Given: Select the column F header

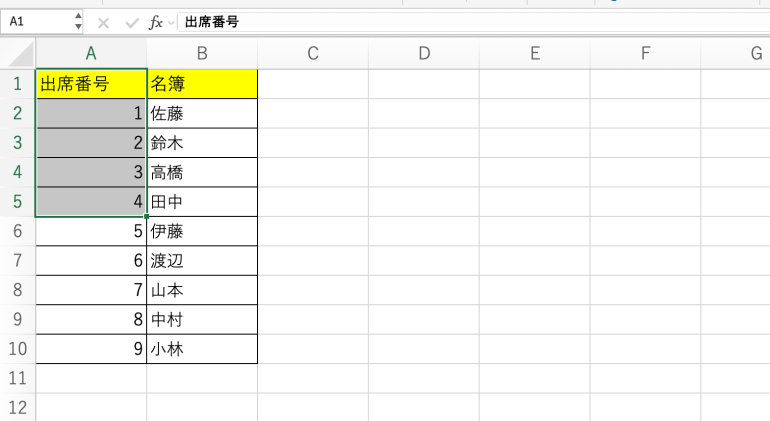Looking at the screenshot, I should (645, 54).
